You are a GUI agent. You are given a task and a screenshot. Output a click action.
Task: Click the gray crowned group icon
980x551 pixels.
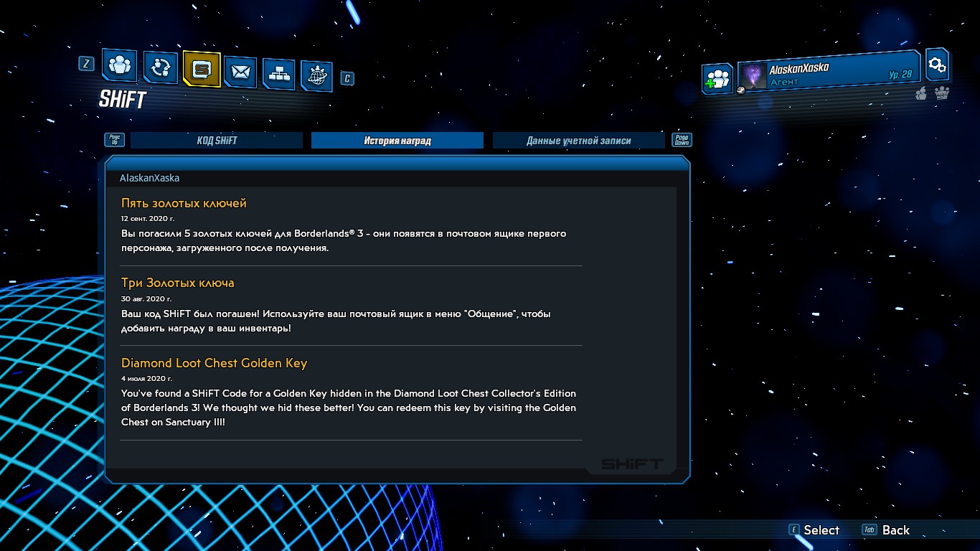point(942,93)
